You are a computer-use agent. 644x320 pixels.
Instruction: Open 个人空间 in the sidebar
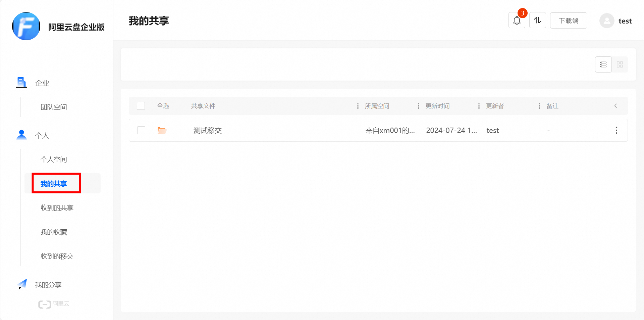coord(54,159)
